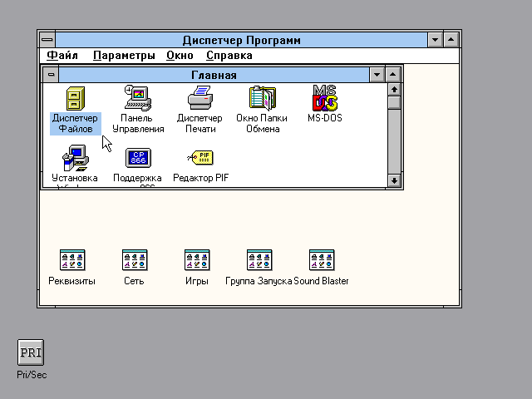This screenshot has width=532, height=399.
Task: Click the Группа Запуска label text
Action: point(259,281)
